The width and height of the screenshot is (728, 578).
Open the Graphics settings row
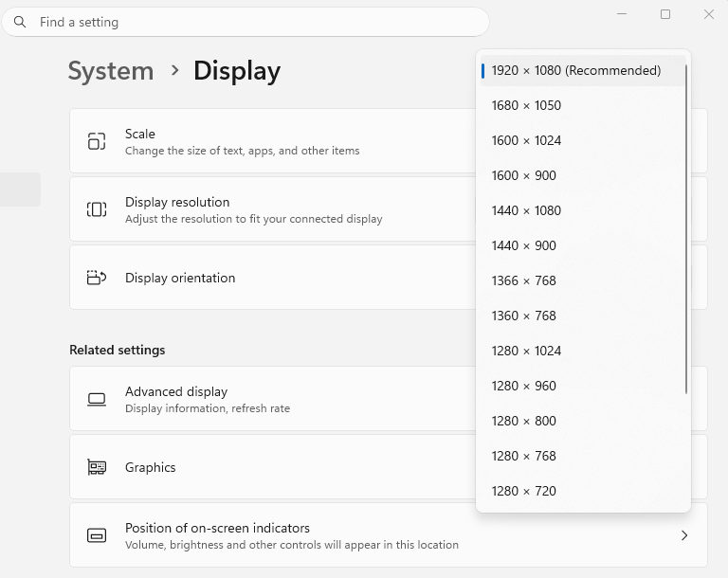[388, 467]
